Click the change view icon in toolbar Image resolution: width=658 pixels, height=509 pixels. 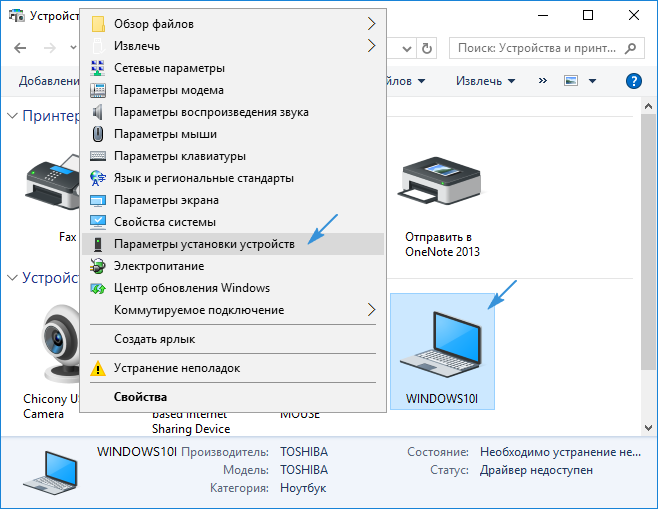point(572,81)
